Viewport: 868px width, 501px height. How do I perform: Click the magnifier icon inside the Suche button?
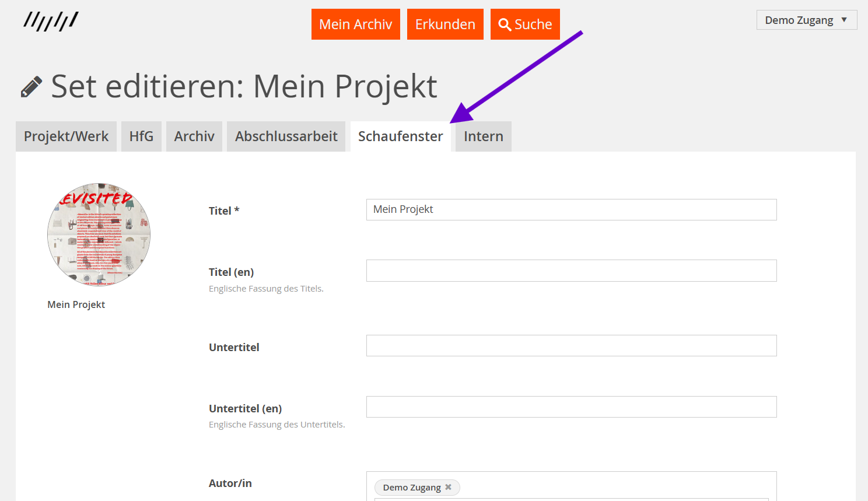(505, 24)
